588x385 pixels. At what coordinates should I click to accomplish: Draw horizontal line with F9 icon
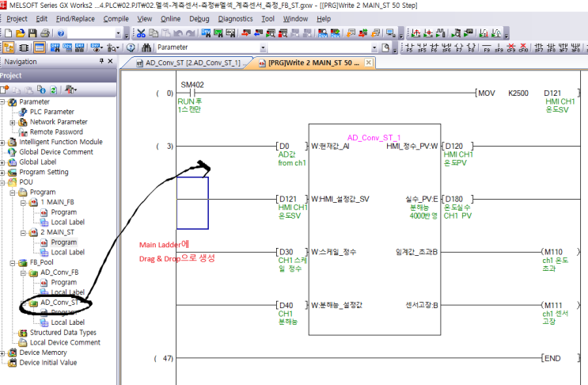487,48
